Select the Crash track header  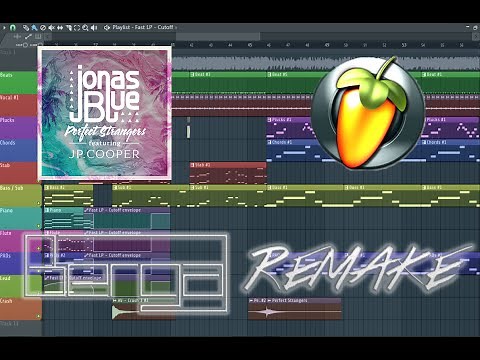coord(21,309)
